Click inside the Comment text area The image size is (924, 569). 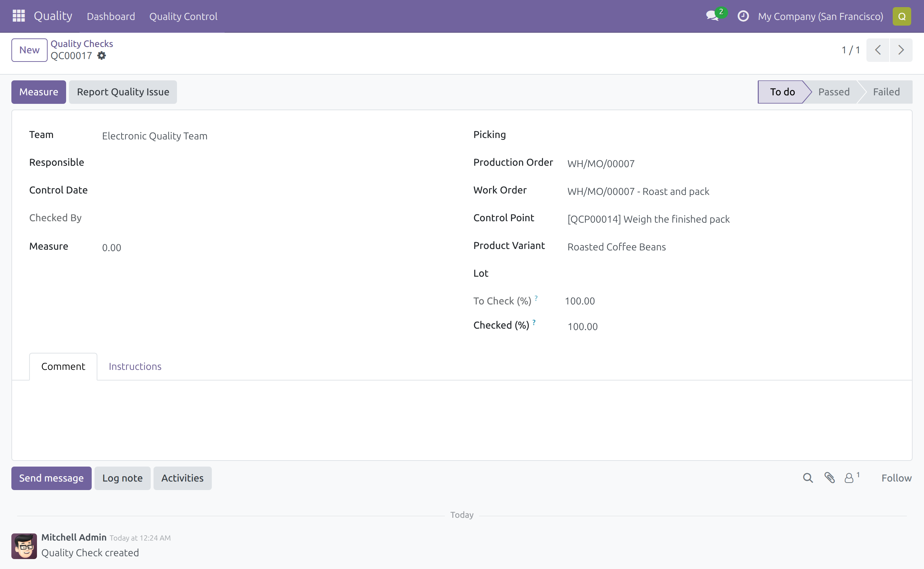462,420
